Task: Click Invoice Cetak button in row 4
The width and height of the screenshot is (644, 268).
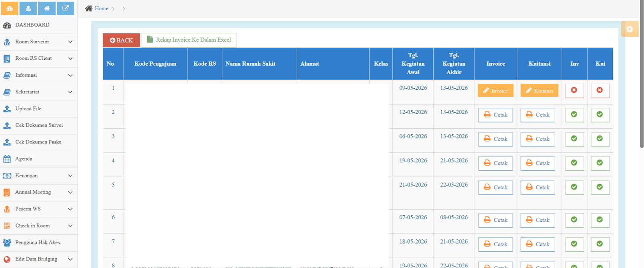Action: click(496, 163)
